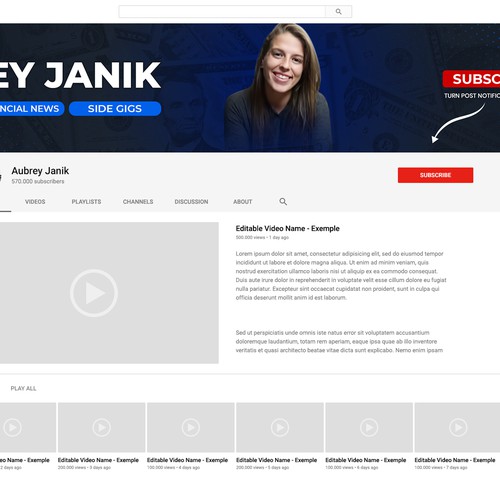Open video title above 200.000 views - 3 days ago
The width and height of the screenshot is (500, 500).
click(98, 460)
